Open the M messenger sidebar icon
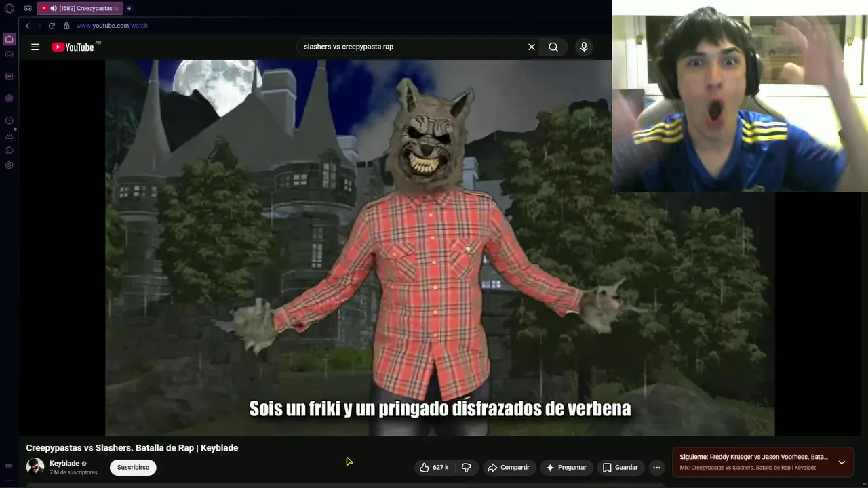 click(x=9, y=76)
